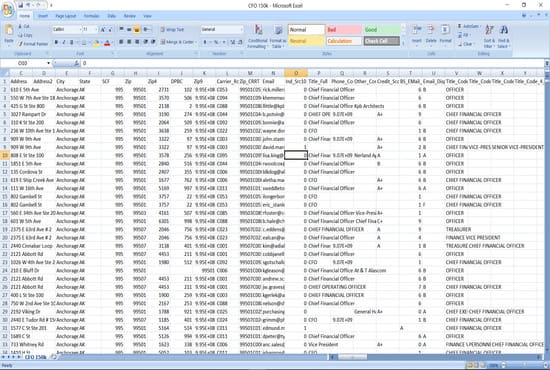Apply the Normal cell style

point(306,29)
